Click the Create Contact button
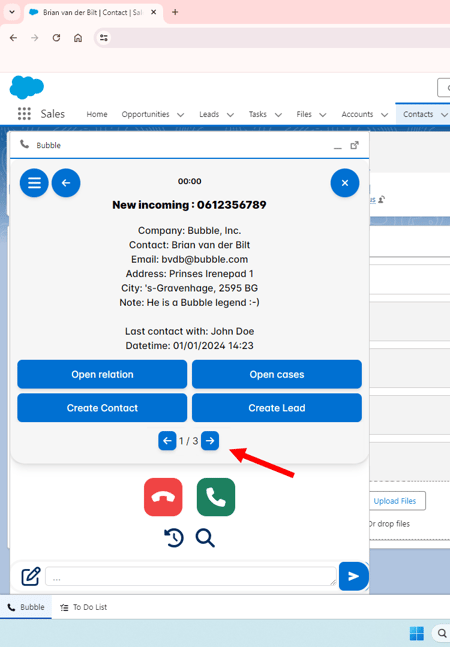 [102, 408]
